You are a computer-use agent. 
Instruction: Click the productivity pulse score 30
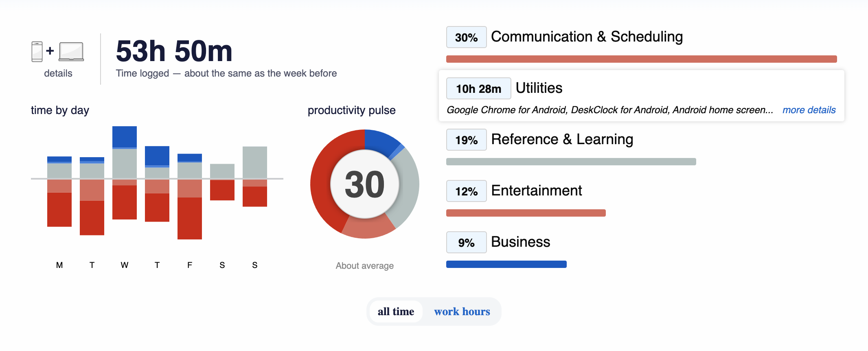click(x=365, y=184)
